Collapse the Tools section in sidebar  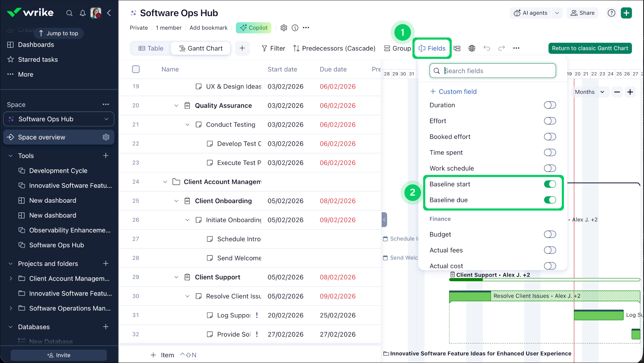(x=11, y=156)
